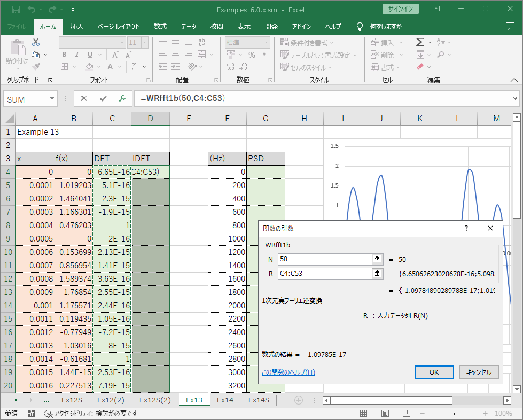
Task: Cancel formula entry with the X icon
Action: tap(84, 98)
